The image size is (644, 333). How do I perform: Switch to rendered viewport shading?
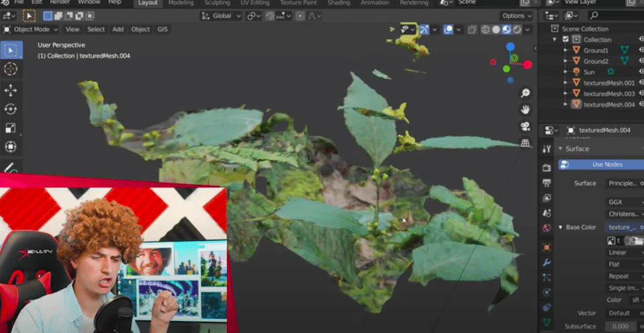click(516, 30)
